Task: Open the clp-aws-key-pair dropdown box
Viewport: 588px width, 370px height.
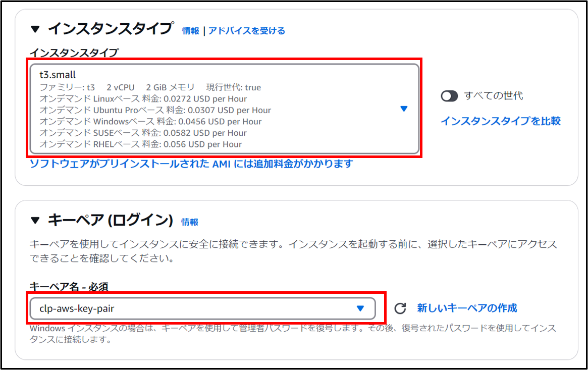Action: tap(202, 308)
